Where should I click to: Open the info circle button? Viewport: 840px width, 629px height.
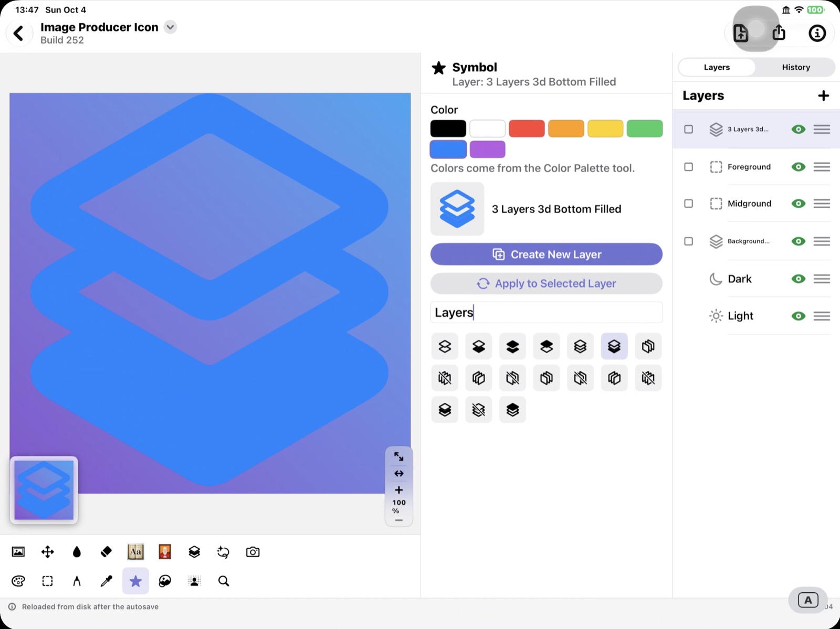point(817,34)
